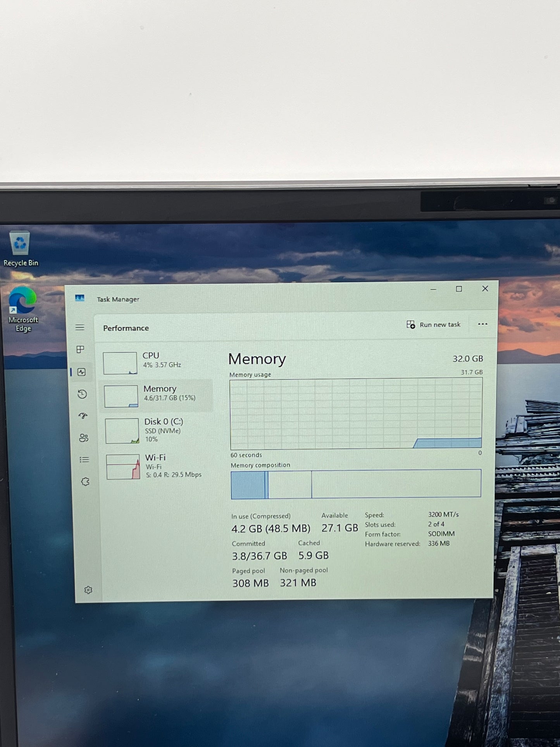
Task: Select the Recycle Bin desktop icon
Action: click(20, 249)
